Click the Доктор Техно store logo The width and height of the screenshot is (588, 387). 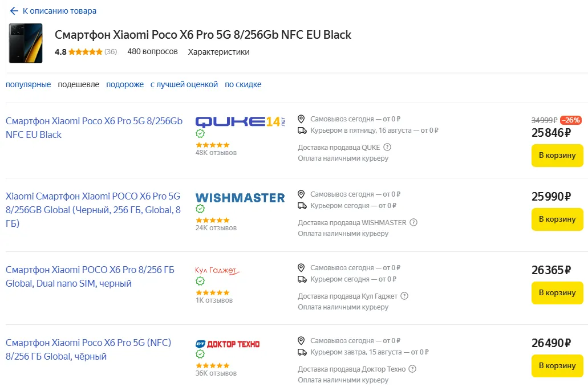pos(228,344)
